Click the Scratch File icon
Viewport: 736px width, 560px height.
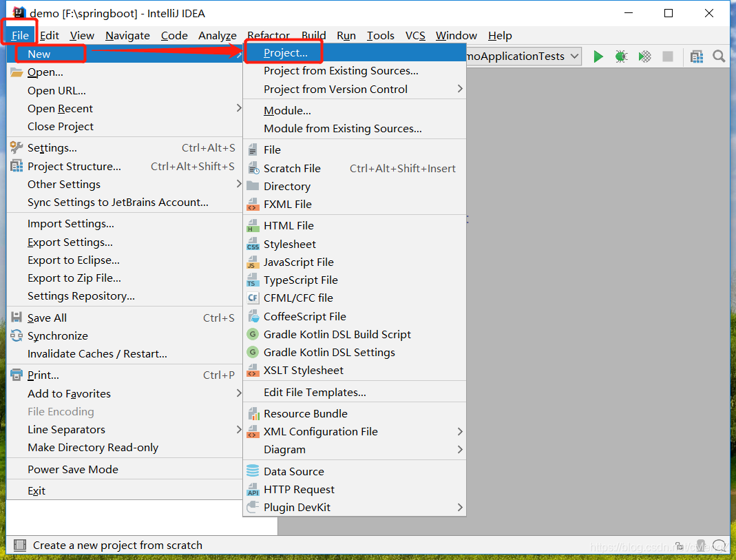tap(253, 168)
